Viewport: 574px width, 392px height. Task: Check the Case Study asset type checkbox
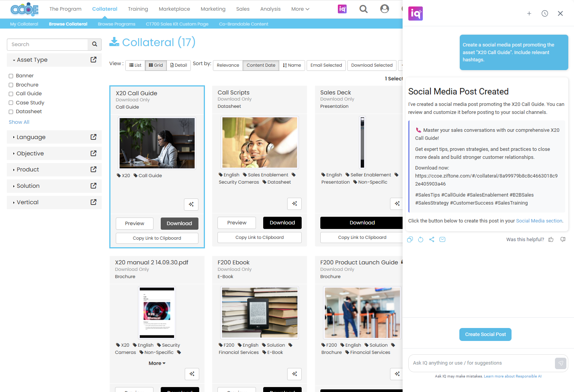click(x=11, y=103)
